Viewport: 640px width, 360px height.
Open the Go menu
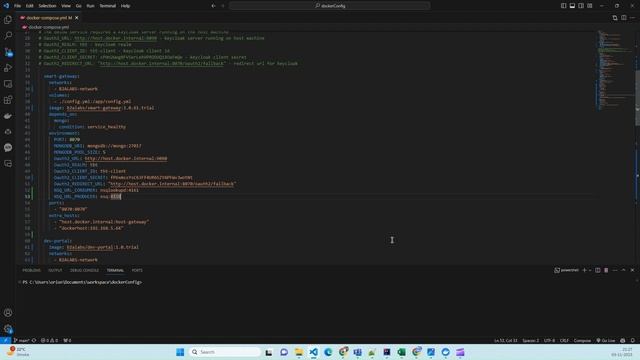point(78,6)
